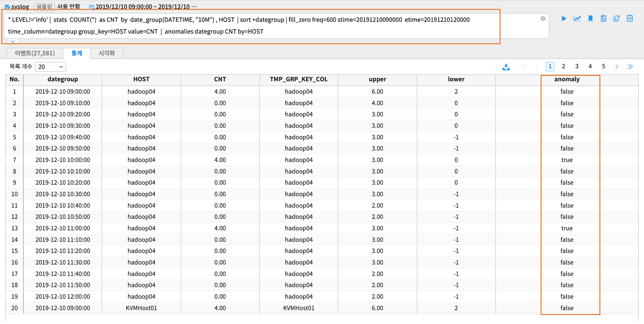This screenshot has width=644, height=324.
Task: Click the anomaly column header
Action: (x=567, y=79)
